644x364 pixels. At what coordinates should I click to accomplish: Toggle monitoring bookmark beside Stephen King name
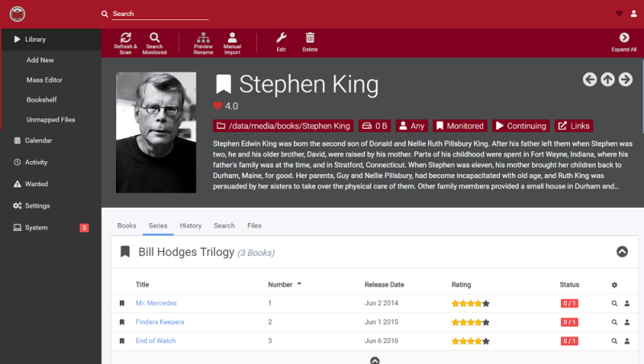[x=223, y=84]
